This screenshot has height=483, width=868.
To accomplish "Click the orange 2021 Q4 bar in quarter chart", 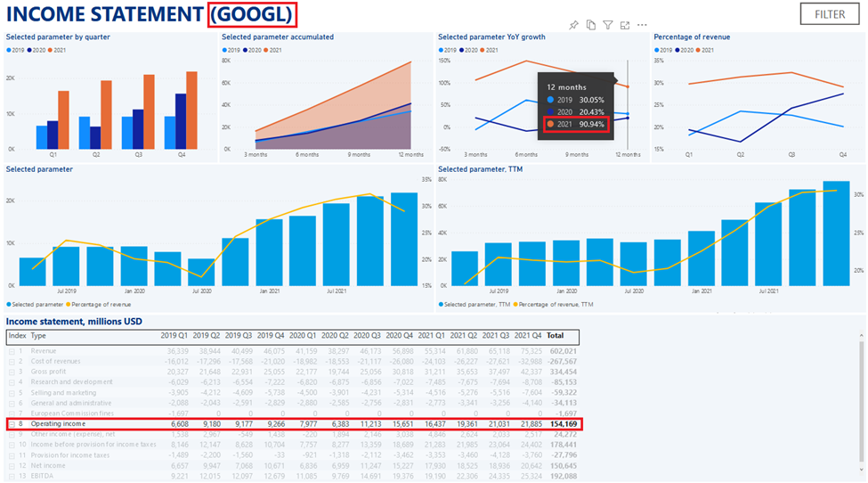I will [191, 110].
